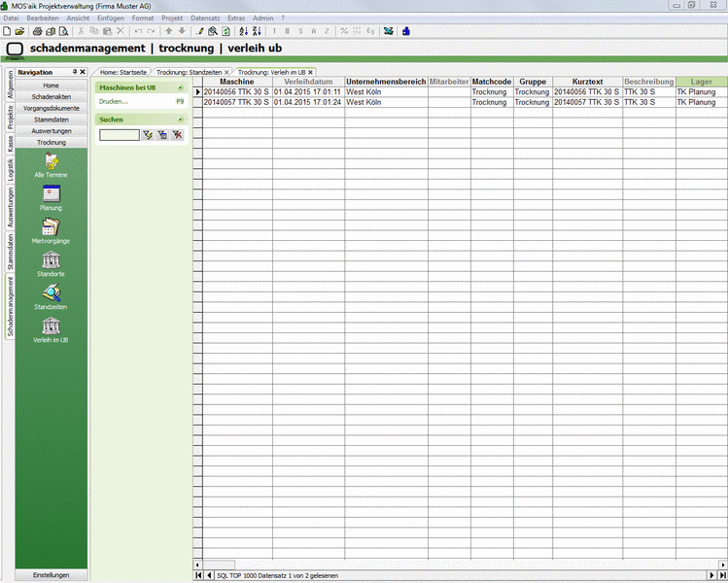The height and width of the screenshot is (583, 728).
Task: Click Verleihdatum cell 01.04.2015 17:01:11
Action: coord(308,92)
